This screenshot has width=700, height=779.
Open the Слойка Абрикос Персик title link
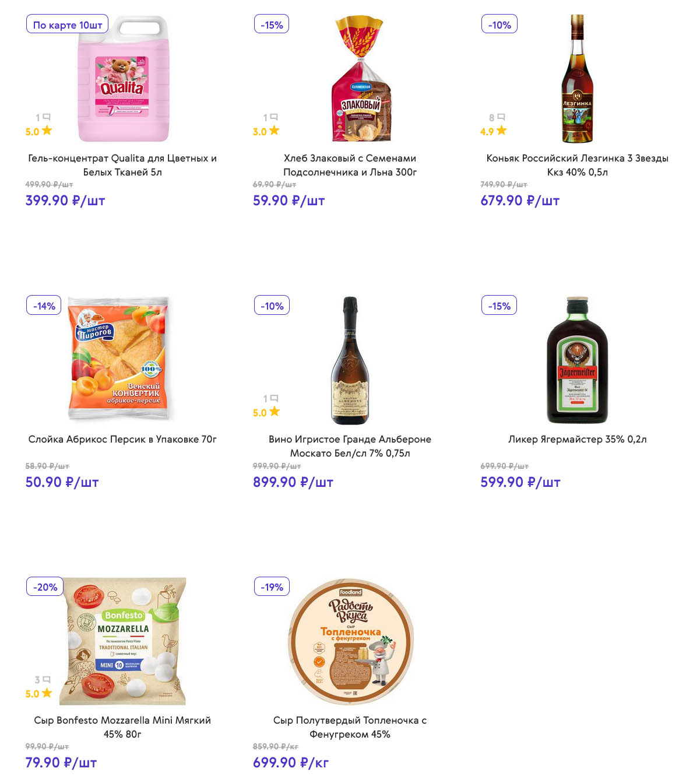[122, 439]
